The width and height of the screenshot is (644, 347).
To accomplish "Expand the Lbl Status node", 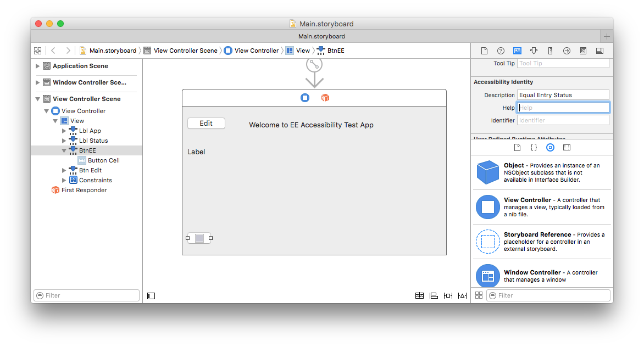I will coord(64,141).
